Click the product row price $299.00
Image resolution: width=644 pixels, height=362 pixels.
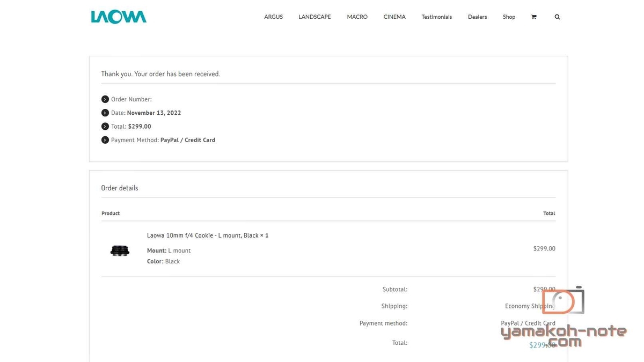544,249
